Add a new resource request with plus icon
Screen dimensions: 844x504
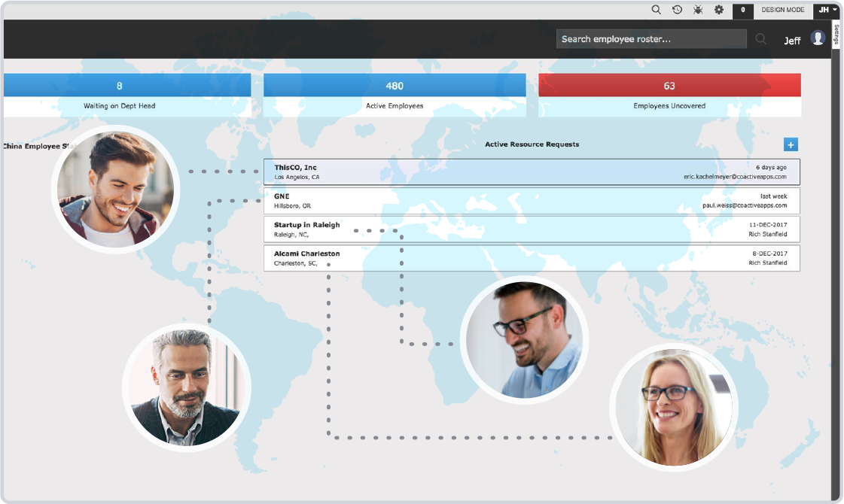pyautogui.click(x=791, y=144)
